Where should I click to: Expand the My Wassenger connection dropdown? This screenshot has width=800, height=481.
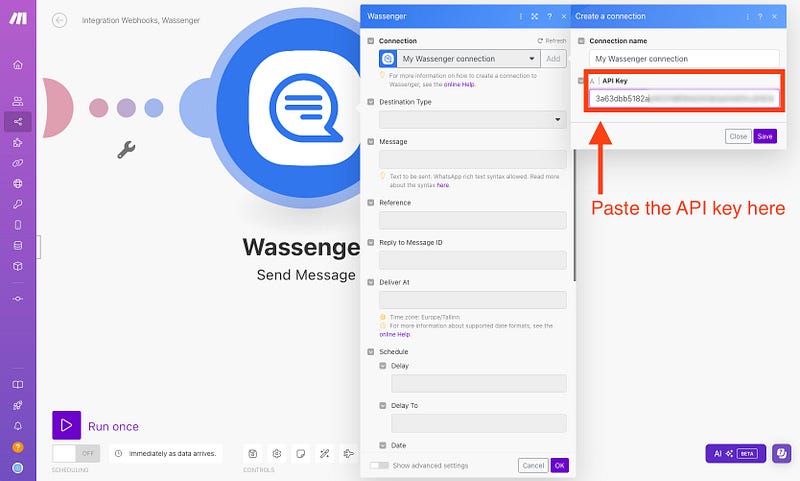point(532,59)
